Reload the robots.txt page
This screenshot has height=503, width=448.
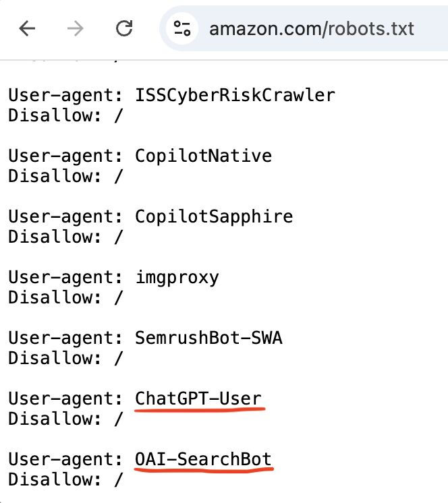[123, 28]
